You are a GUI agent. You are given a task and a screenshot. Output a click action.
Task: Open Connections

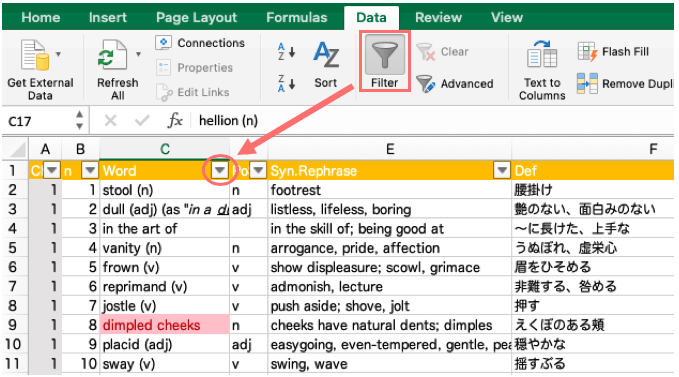pos(200,43)
